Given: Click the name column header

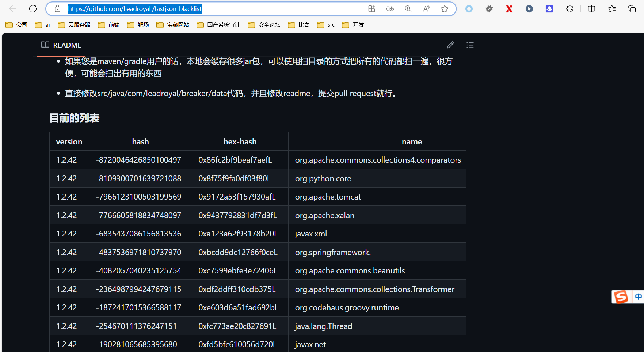Looking at the screenshot, I should tap(412, 141).
